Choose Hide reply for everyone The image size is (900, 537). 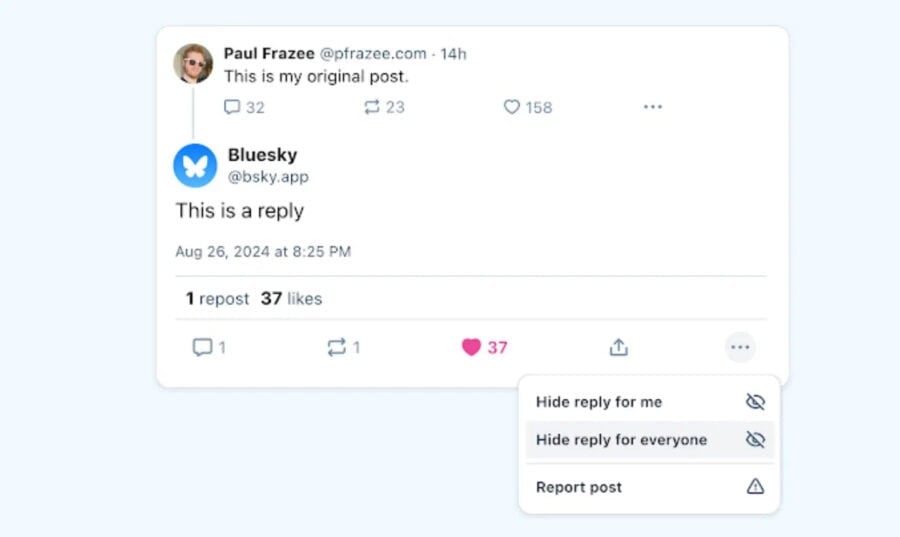click(650, 440)
